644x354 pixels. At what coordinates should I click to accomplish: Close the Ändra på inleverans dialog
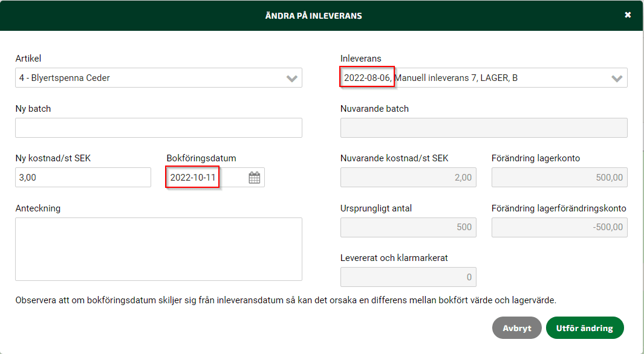click(628, 15)
